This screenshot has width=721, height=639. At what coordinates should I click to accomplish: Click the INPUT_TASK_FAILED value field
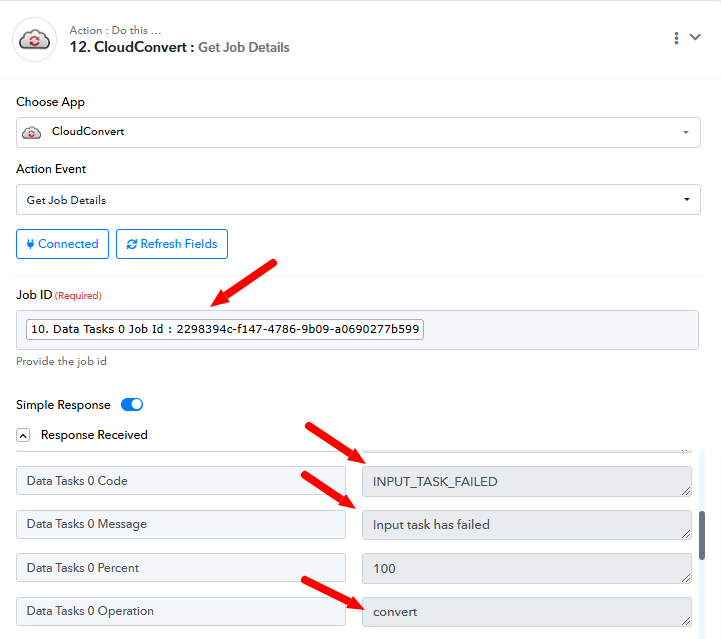(x=526, y=481)
